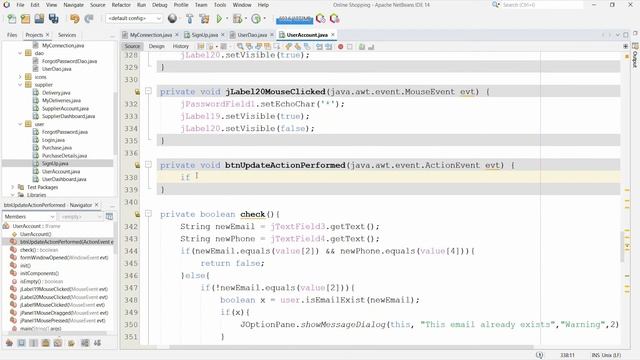640x360 pixels.
Task: Switch to Design view of editor
Action: [x=156, y=47]
